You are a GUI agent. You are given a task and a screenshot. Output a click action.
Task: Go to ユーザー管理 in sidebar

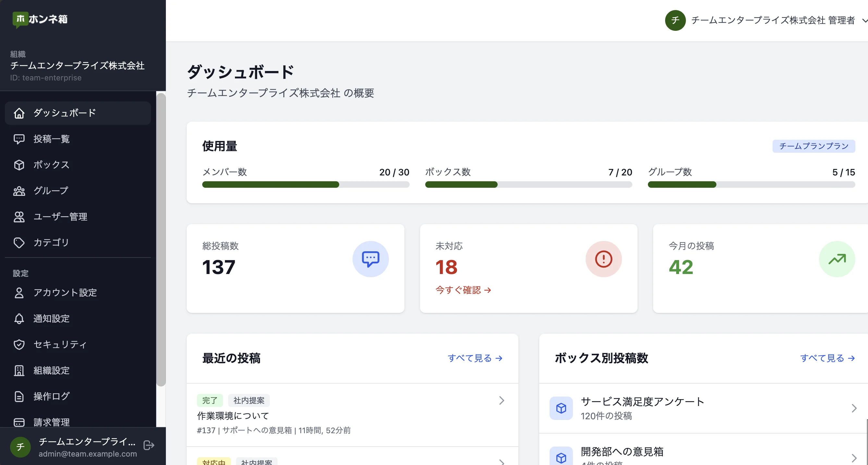point(60,217)
